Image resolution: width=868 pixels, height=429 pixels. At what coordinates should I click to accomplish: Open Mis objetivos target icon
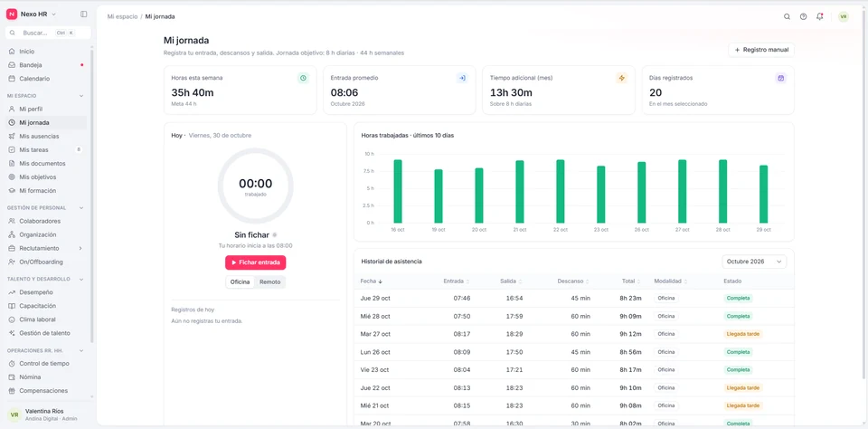click(12, 176)
